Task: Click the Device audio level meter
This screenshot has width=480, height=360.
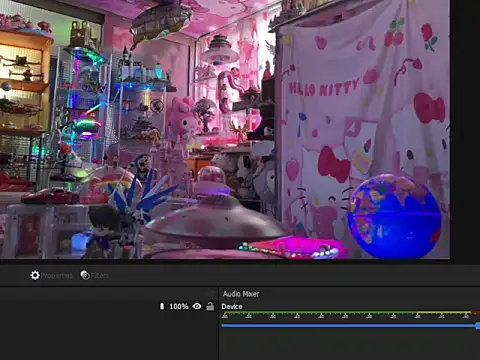Action: click(x=351, y=314)
